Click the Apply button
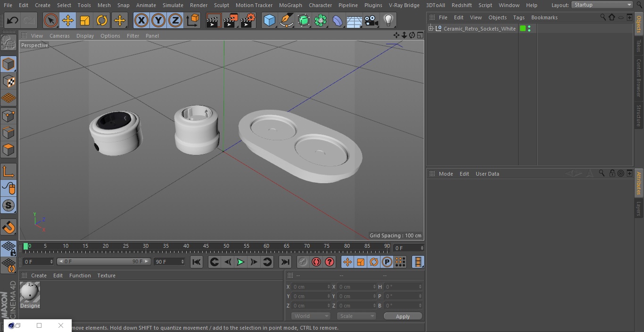The image size is (644, 332). click(x=403, y=316)
